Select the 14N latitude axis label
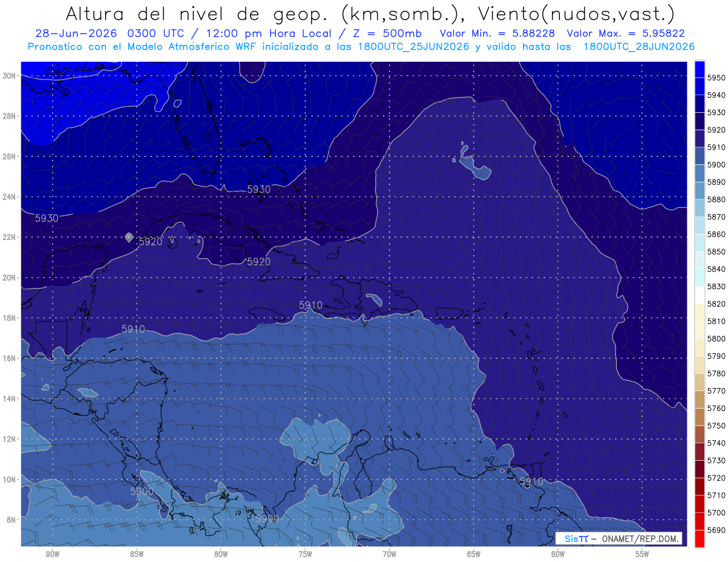728x562 pixels. 9,399
